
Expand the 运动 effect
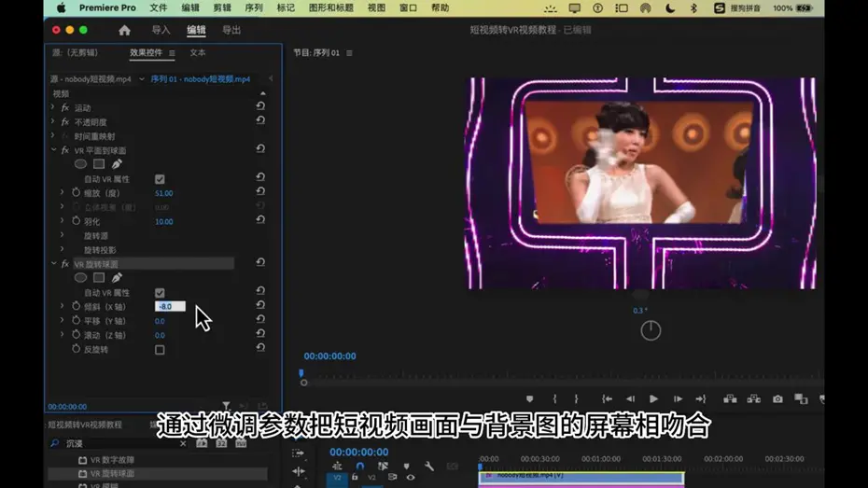(53, 106)
